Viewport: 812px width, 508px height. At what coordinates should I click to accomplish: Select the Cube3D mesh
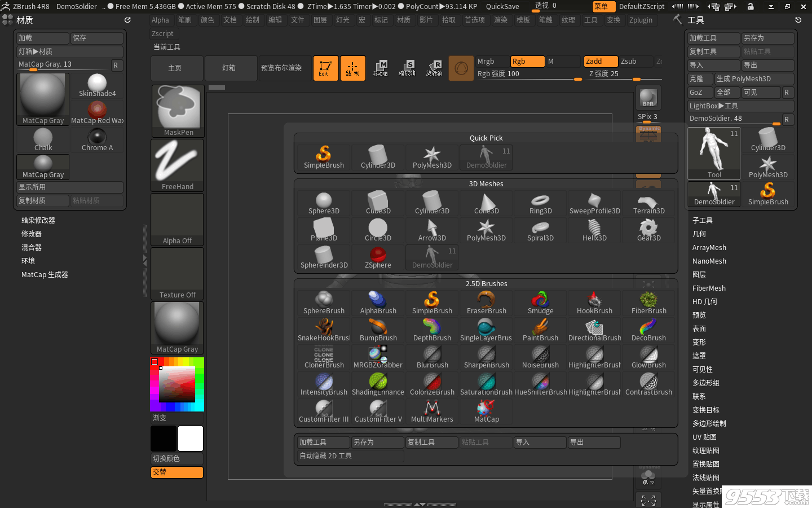coord(378,203)
